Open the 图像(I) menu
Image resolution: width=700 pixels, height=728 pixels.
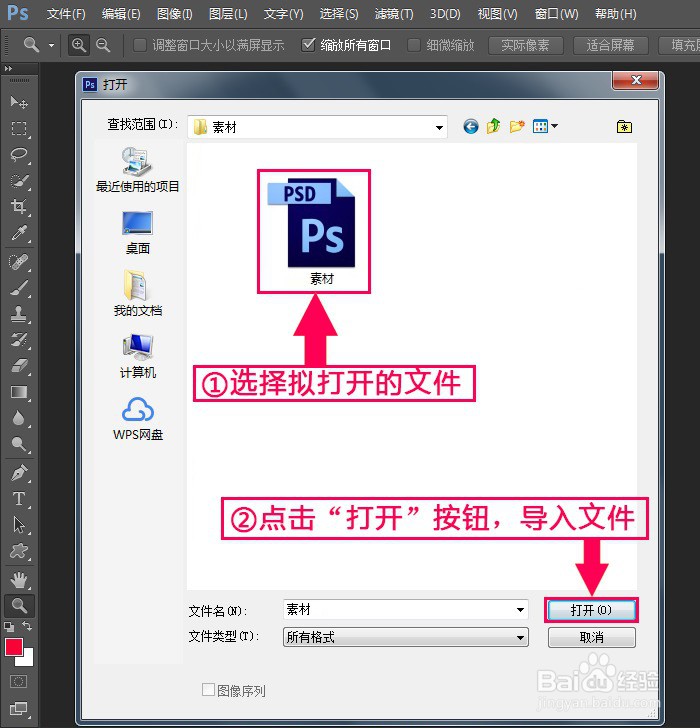click(x=175, y=14)
